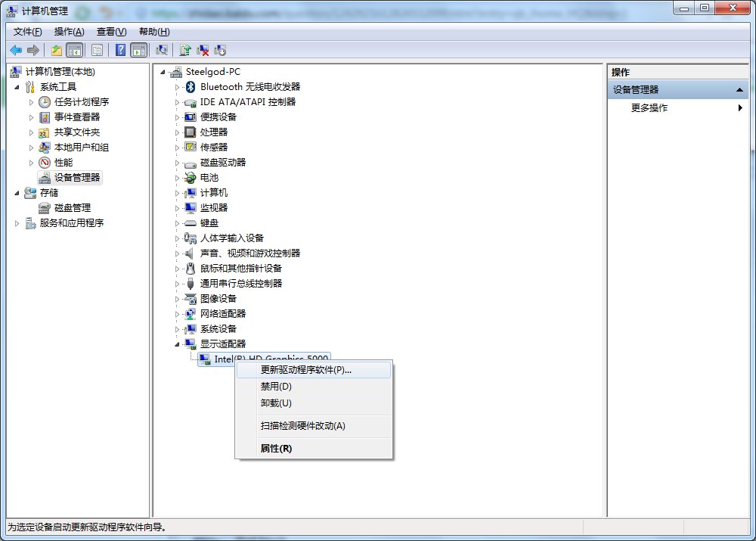Collapse the 显示适配器 category
This screenshot has width=756, height=541.
coord(175,344)
